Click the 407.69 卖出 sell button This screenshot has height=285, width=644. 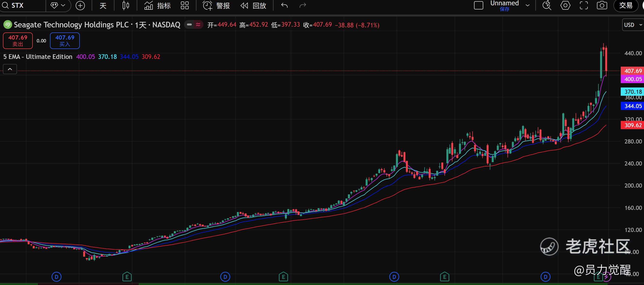tap(18, 40)
